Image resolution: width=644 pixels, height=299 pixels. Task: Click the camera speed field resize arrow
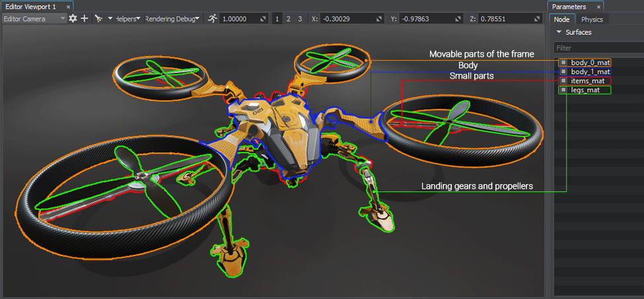click(263, 18)
